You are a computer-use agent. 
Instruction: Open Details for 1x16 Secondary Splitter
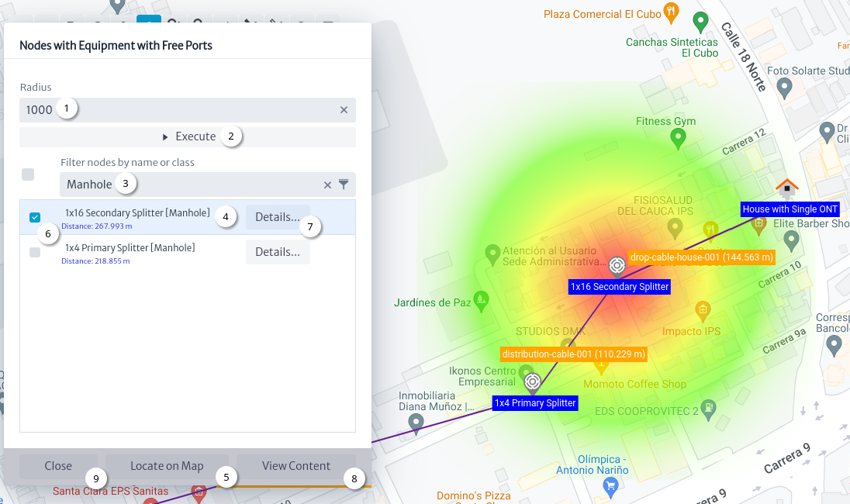tap(278, 217)
